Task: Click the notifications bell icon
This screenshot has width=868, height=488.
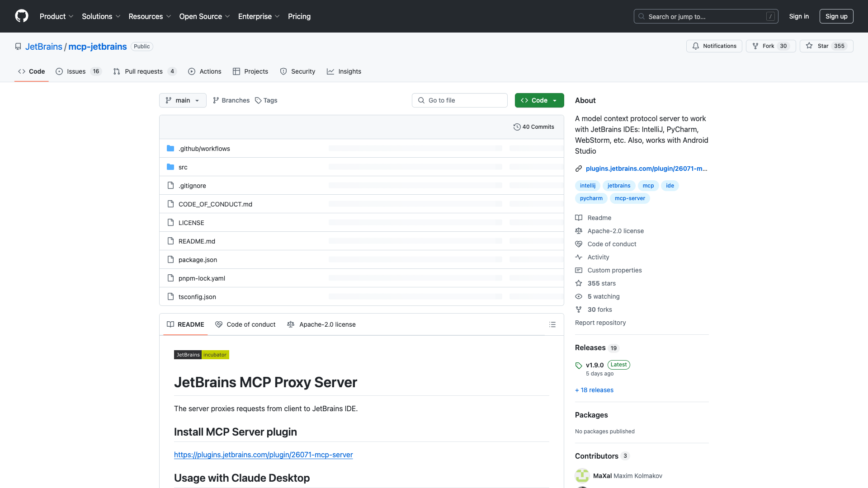Action: tap(696, 46)
